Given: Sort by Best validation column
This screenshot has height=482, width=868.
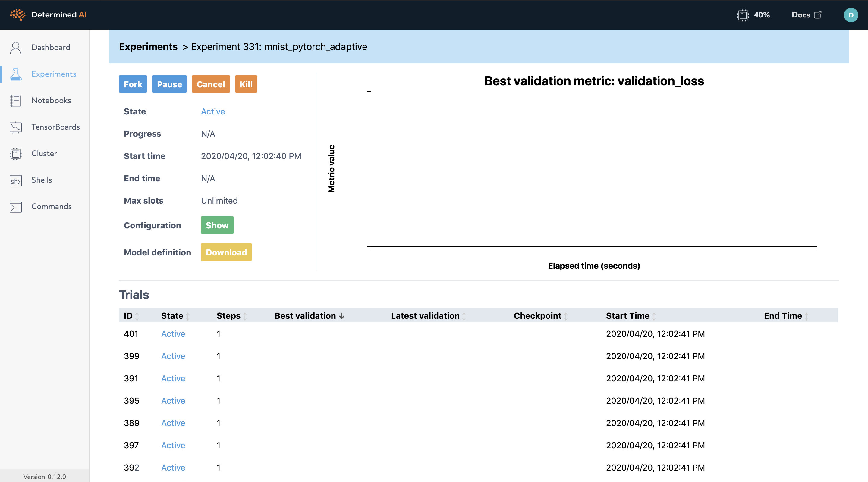Looking at the screenshot, I should coord(309,316).
